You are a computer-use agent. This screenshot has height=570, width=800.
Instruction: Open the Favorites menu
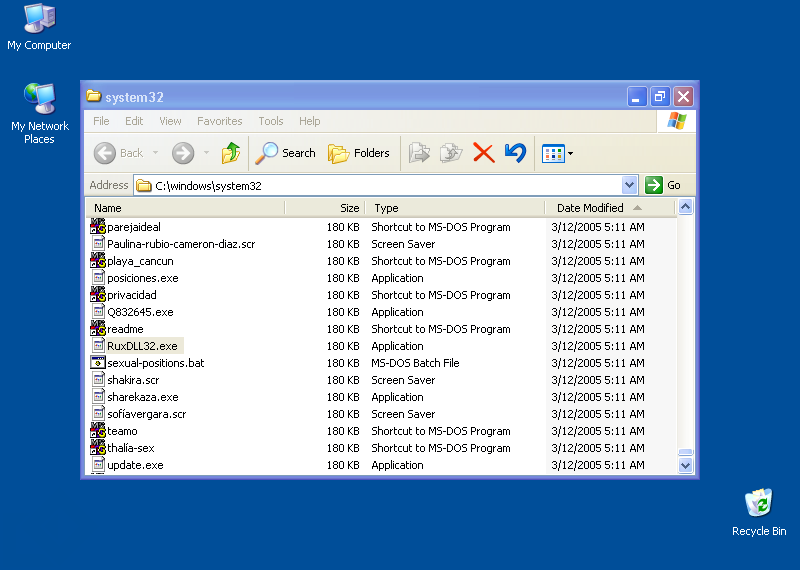(219, 121)
